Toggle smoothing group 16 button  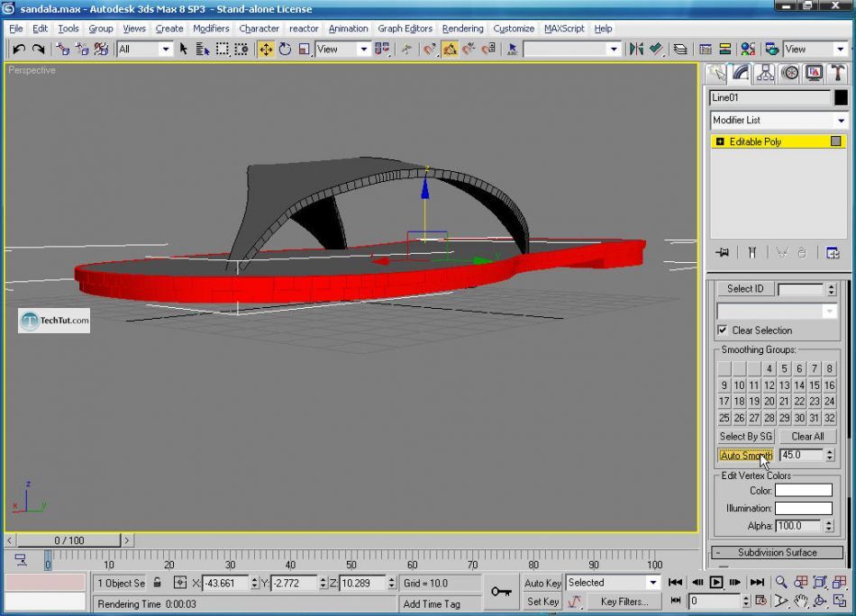point(829,385)
